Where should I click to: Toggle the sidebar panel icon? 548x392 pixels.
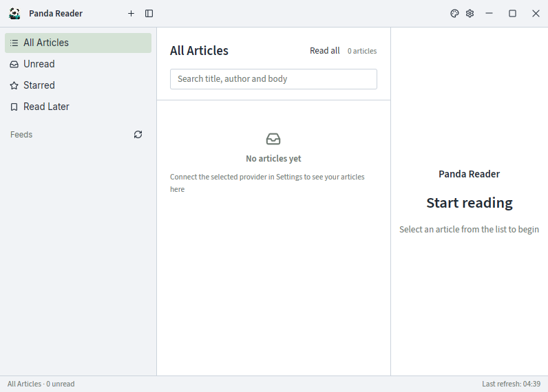pos(149,14)
